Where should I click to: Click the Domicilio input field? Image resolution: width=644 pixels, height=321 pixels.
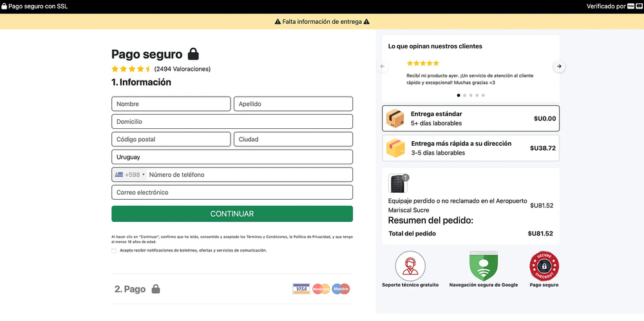point(232,122)
